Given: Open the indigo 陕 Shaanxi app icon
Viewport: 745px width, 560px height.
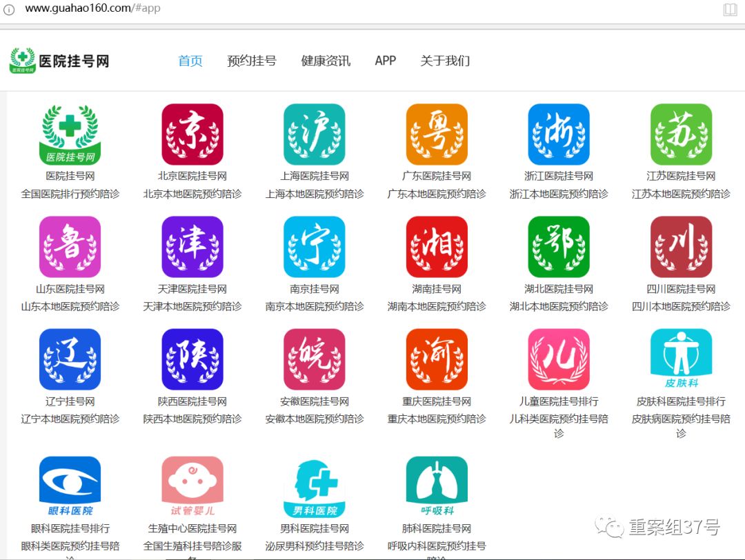Looking at the screenshot, I should coord(192,359).
